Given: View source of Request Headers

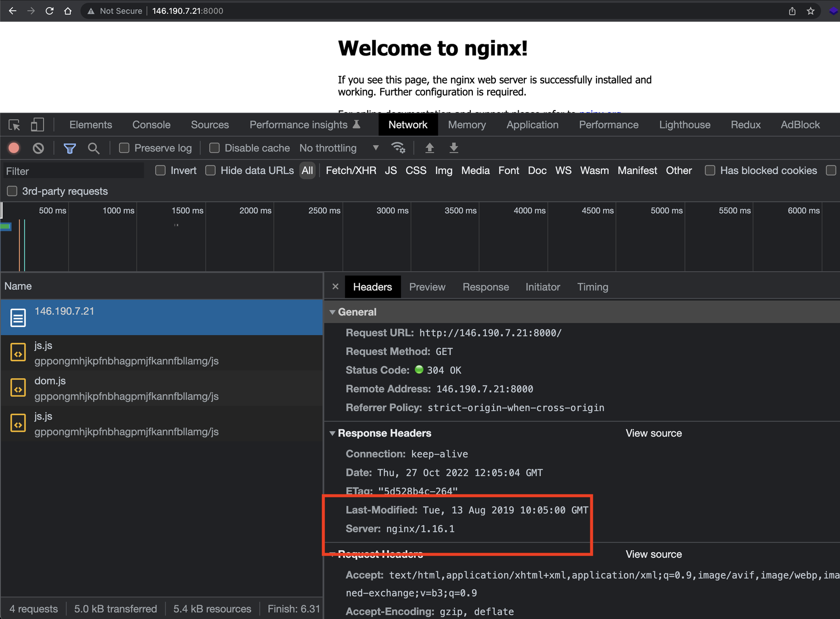Looking at the screenshot, I should click(654, 554).
